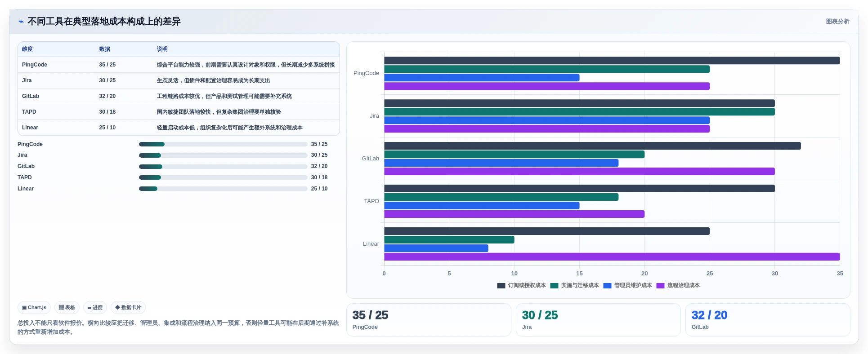The width and height of the screenshot is (868, 354).
Task: Click the TAPD progress bar
Action: click(223, 177)
